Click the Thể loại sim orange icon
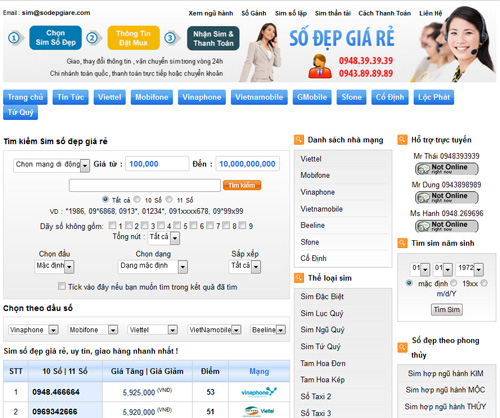Viewport: 500px width, 418px height. point(299,278)
